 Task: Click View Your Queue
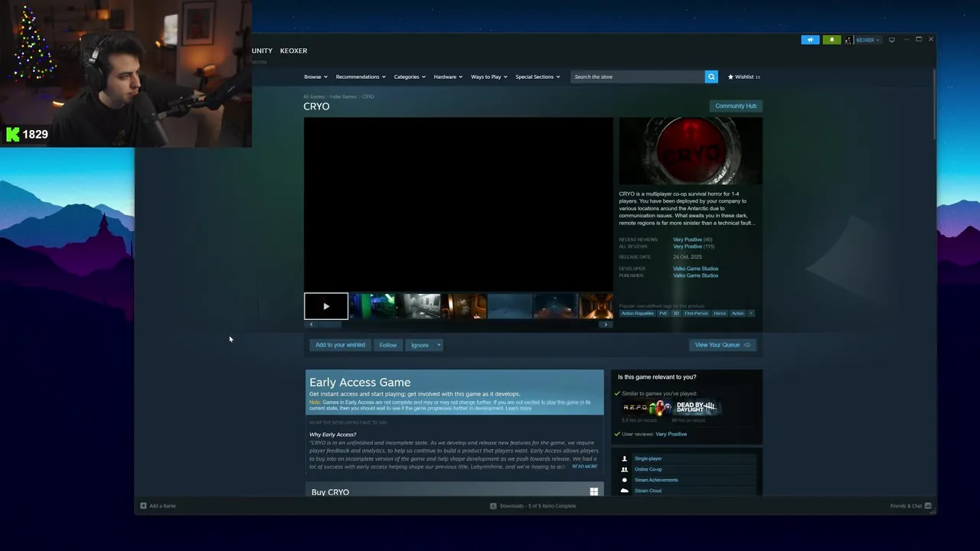pyautogui.click(x=723, y=345)
